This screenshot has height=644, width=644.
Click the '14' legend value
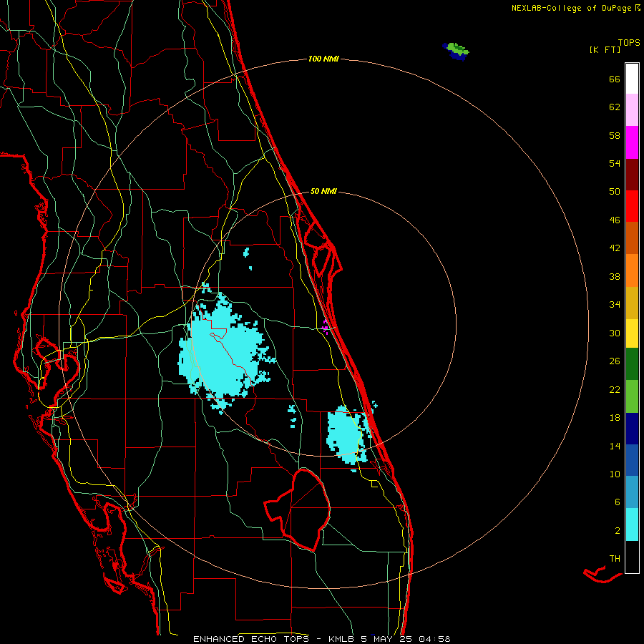[615, 446]
